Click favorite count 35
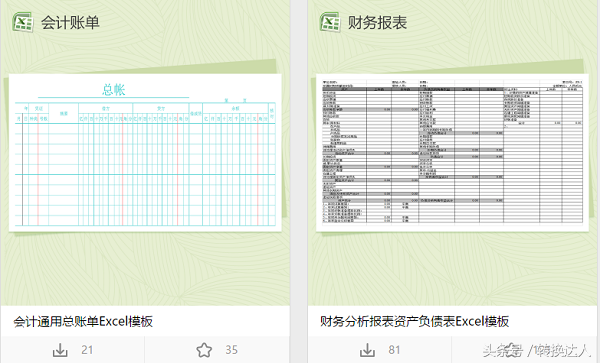This screenshot has height=363, width=600. click(x=232, y=350)
